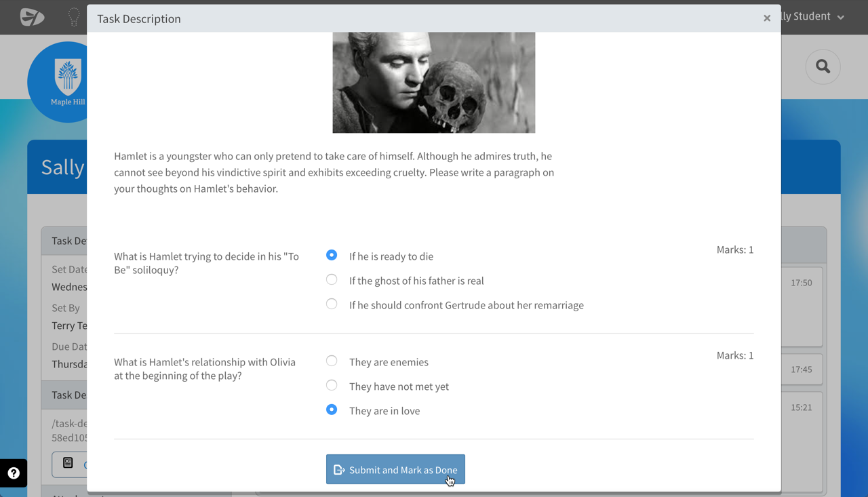Open search with the magnifier icon
This screenshot has width=868, height=497.
pos(822,66)
